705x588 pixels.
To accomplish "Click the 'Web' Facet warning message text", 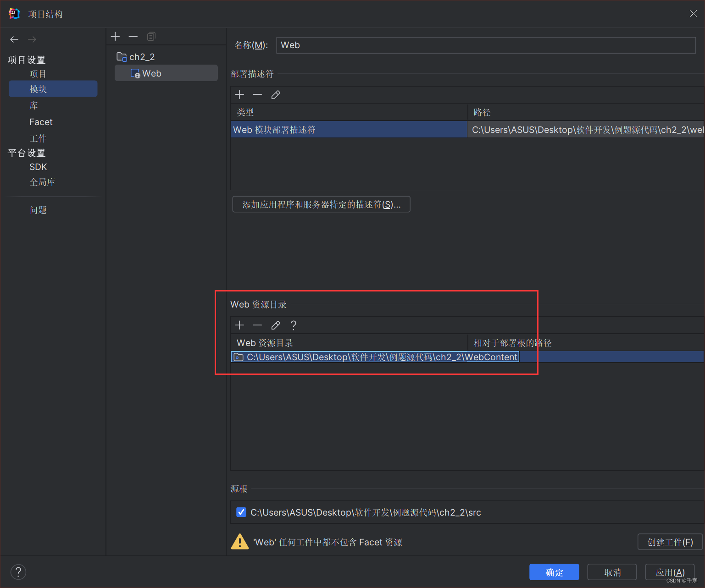I will (328, 542).
